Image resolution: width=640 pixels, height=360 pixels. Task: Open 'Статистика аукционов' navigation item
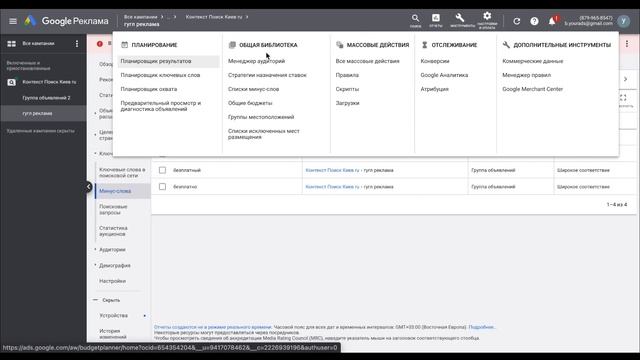point(113,231)
